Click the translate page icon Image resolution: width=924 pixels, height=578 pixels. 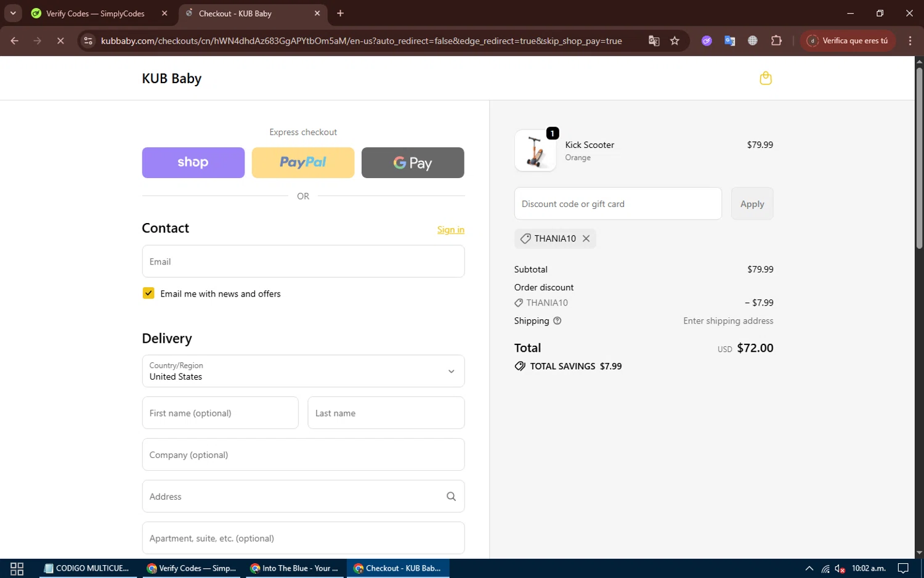coord(654,41)
